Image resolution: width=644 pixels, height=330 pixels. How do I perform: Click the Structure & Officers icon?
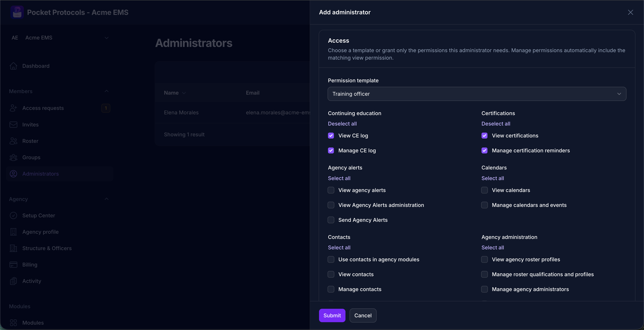point(13,248)
